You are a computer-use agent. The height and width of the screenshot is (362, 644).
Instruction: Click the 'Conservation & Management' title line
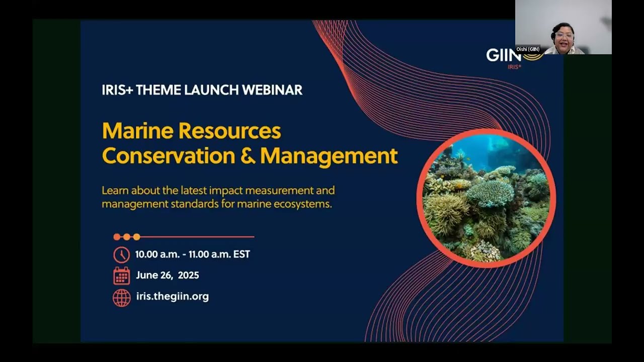[x=250, y=156]
